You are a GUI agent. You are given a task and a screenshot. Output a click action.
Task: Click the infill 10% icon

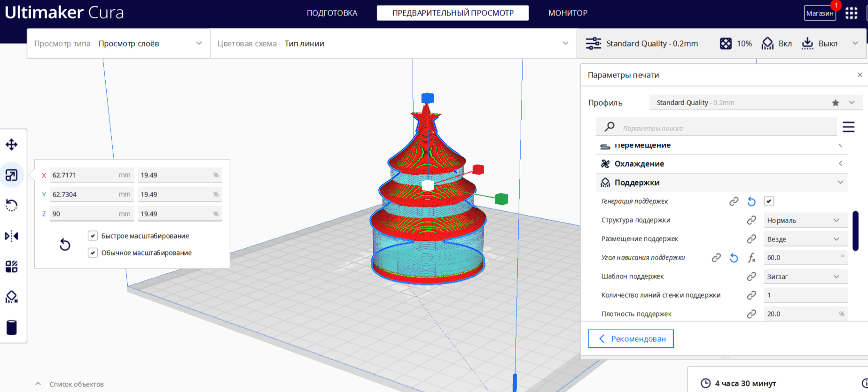point(726,44)
